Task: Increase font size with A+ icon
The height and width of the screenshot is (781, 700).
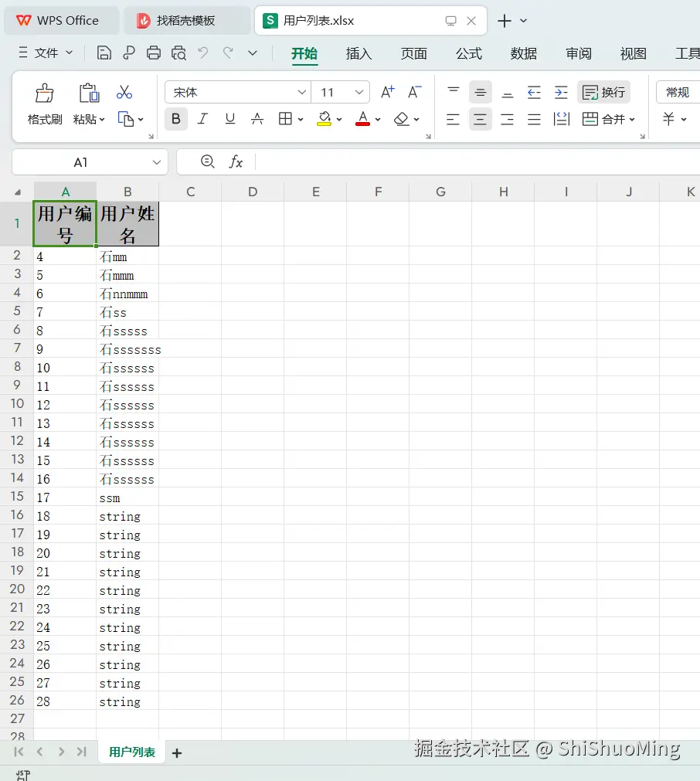Action: (x=388, y=92)
